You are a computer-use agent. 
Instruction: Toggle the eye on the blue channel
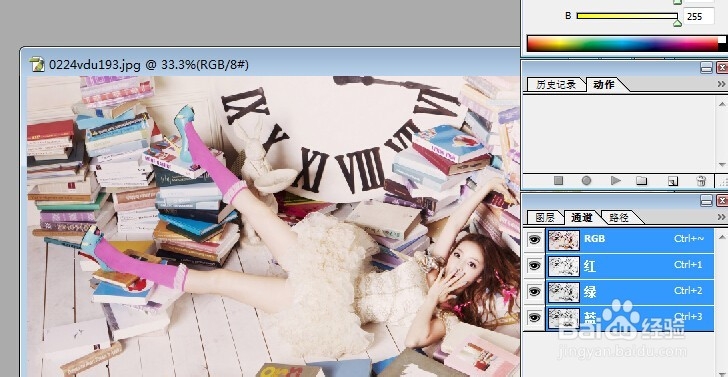click(535, 318)
